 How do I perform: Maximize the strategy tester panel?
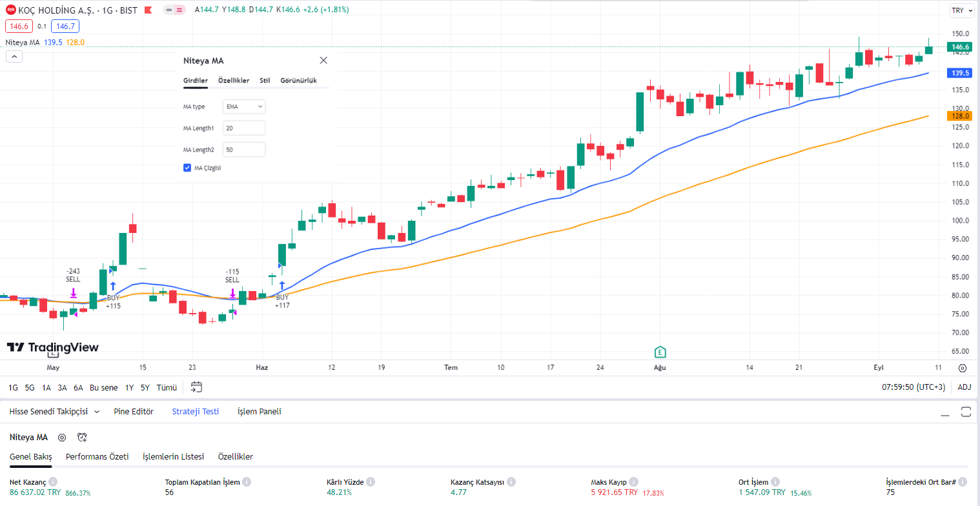[966, 412]
